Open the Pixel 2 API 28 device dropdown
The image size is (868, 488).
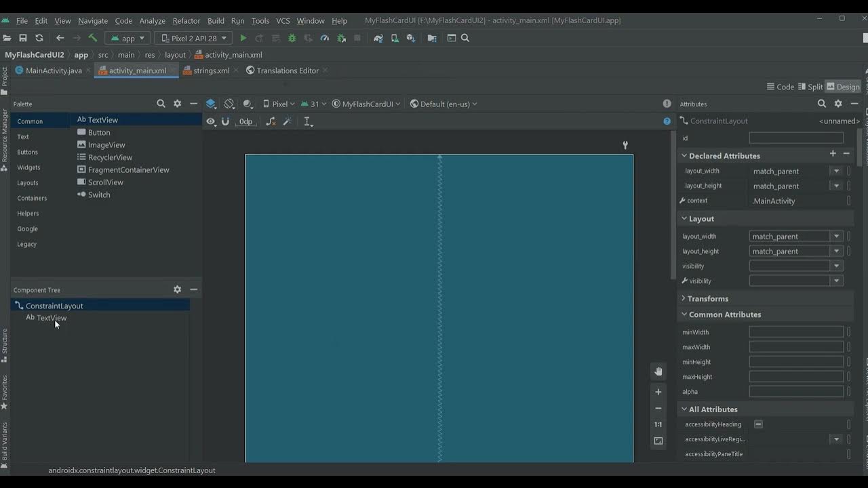pos(193,38)
